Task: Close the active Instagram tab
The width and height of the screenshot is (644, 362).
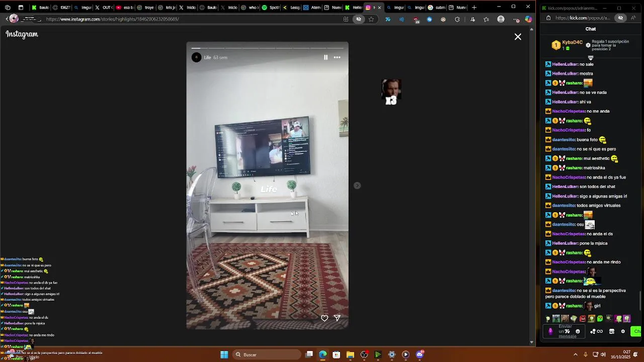Action: tap(379, 8)
